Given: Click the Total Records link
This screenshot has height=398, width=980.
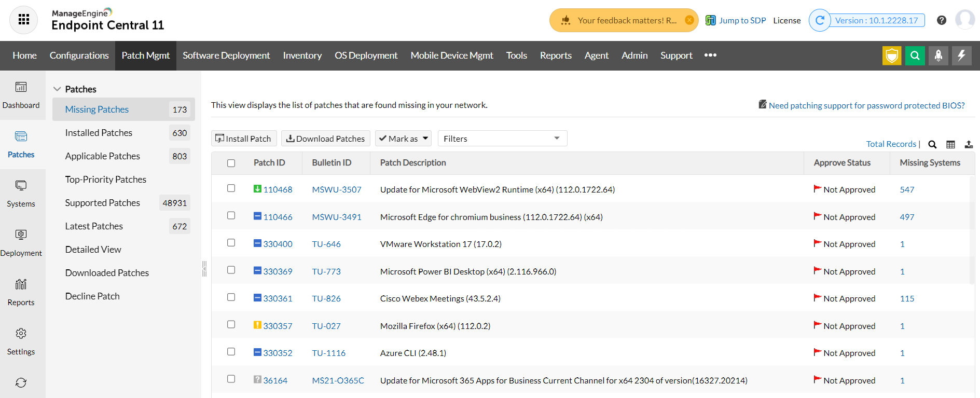Looking at the screenshot, I should (x=891, y=144).
